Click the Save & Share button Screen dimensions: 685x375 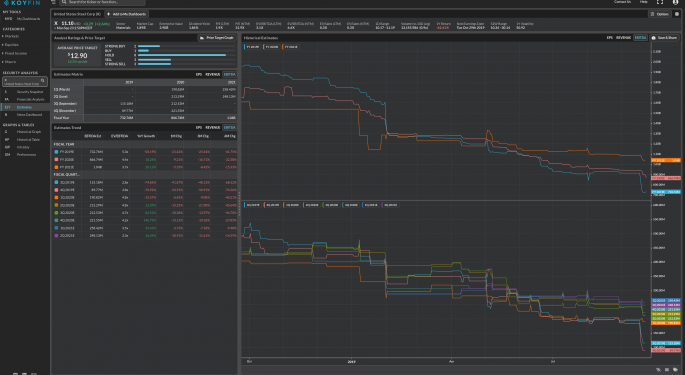pyautogui.click(x=664, y=38)
